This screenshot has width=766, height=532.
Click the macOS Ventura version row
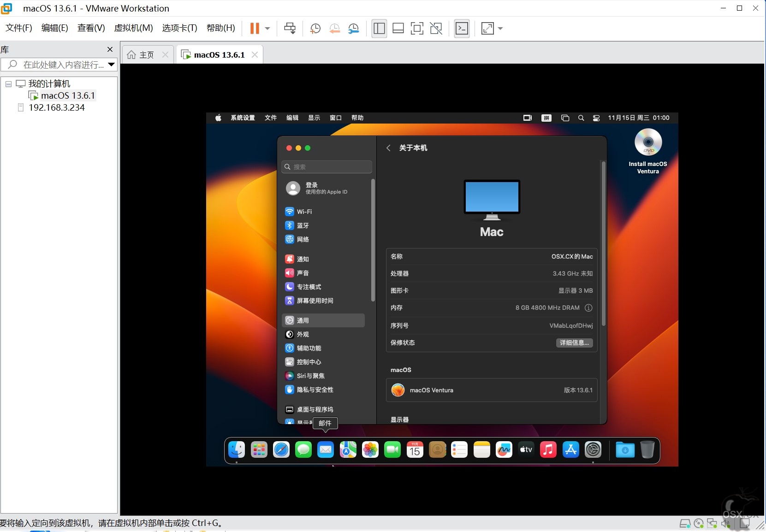pyautogui.click(x=492, y=390)
